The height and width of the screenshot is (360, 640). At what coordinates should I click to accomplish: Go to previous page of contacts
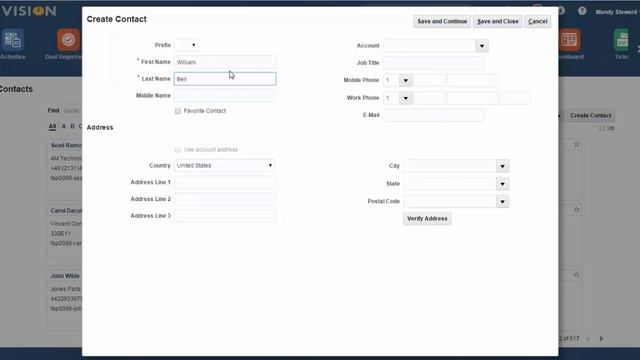(x=588, y=338)
